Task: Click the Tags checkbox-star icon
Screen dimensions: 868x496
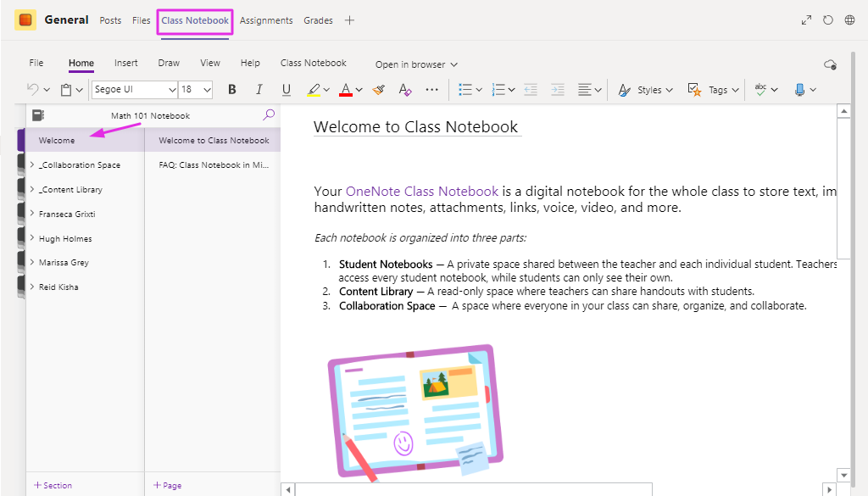Action: click(x=695, y=89)
